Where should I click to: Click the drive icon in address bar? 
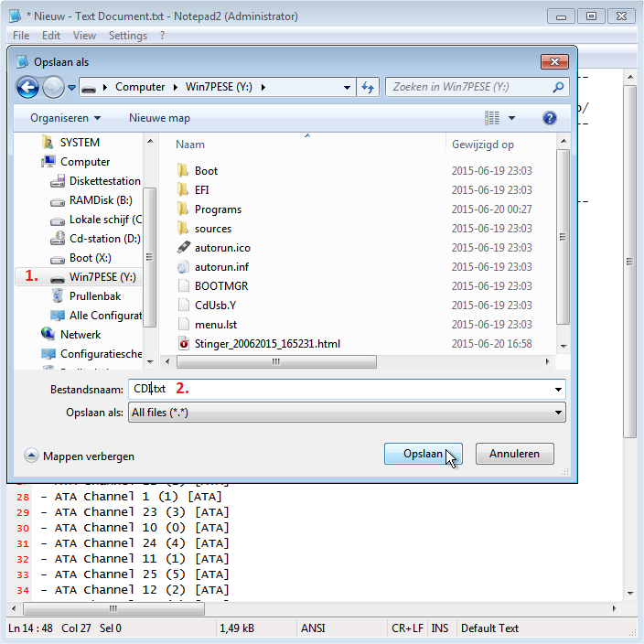[x=89, y=88]
